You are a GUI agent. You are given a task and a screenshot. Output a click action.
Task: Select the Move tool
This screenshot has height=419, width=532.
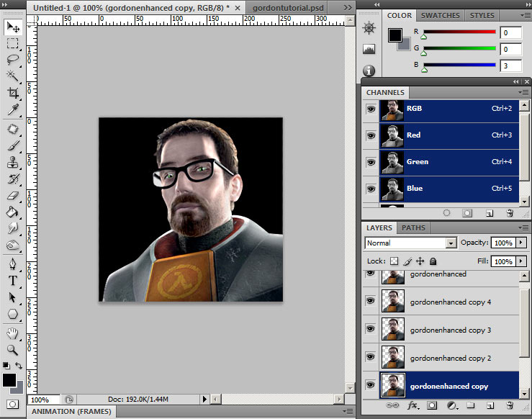click(x=13, y=27)
